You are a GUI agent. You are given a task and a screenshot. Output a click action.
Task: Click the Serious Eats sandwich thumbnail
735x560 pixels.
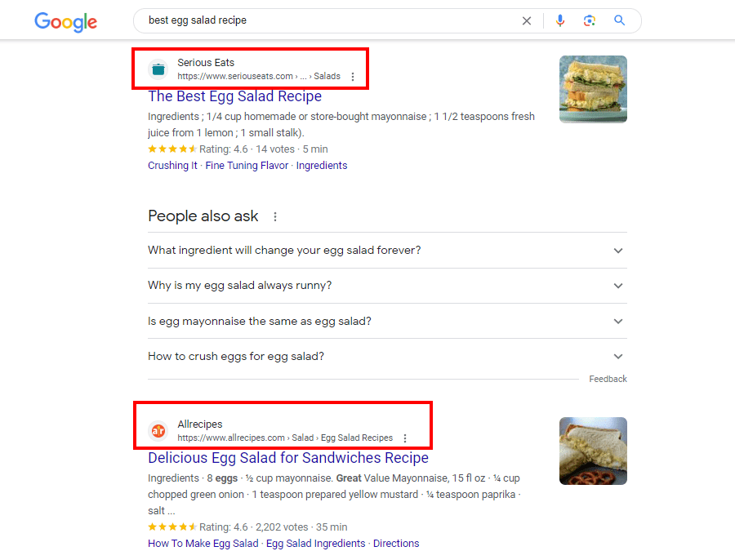pos(593,89)
